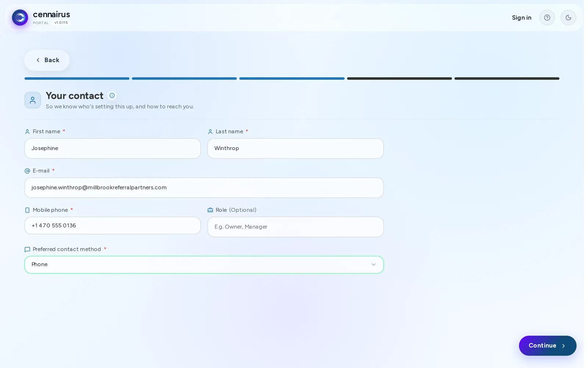The height and width of the screenshot is (368, 588).
Task: Click the Cennairus logo icon
Action: click(x=20, y=18)
